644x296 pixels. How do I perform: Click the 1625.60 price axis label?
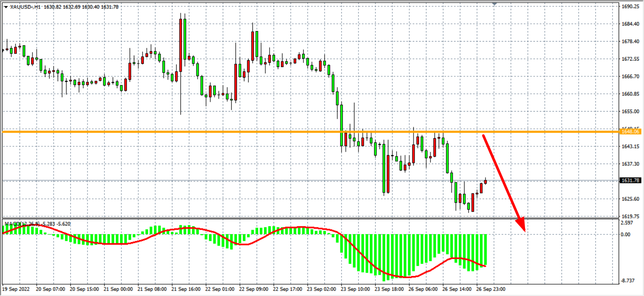pyautogui.click(x=630, y=199)
